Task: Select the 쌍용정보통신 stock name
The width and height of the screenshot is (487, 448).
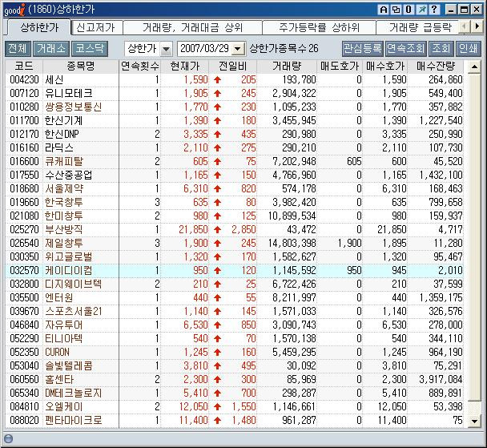Action: [x=74, y=107]
